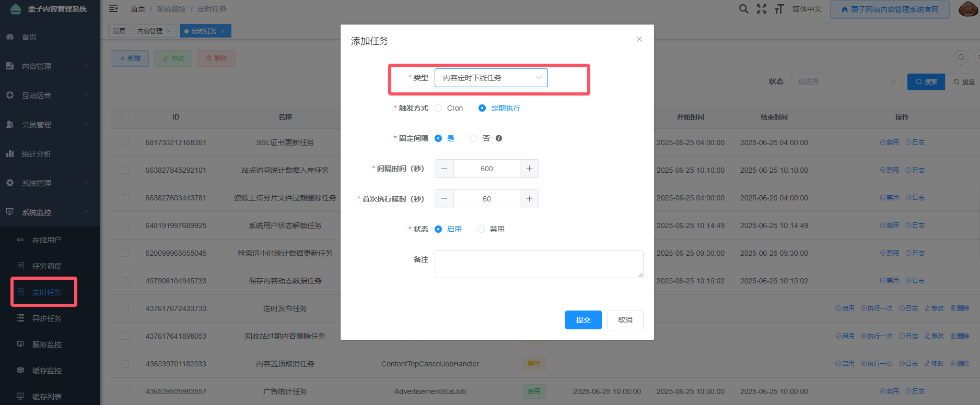Viewport: 980px width, 405px height.
Task: Collapse sidebar using the hamburger icon
Action: pyautogui.click(x=113, y=9)
